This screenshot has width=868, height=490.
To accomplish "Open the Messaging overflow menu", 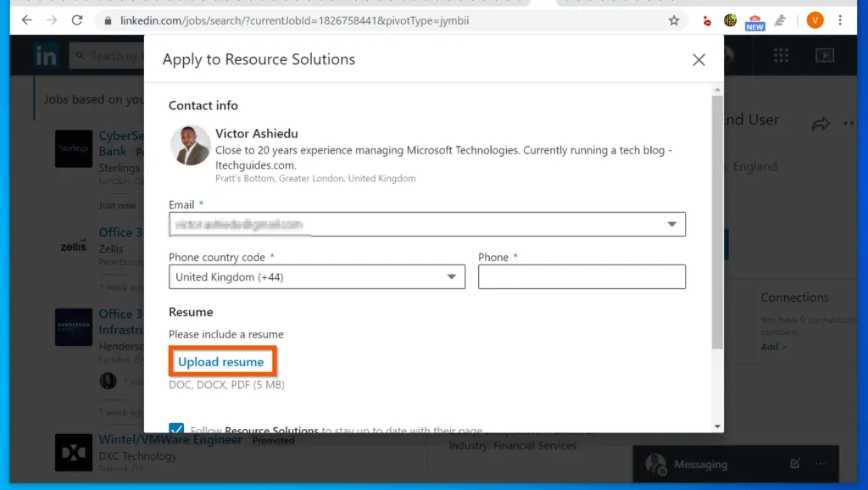I will coord(820,464).
